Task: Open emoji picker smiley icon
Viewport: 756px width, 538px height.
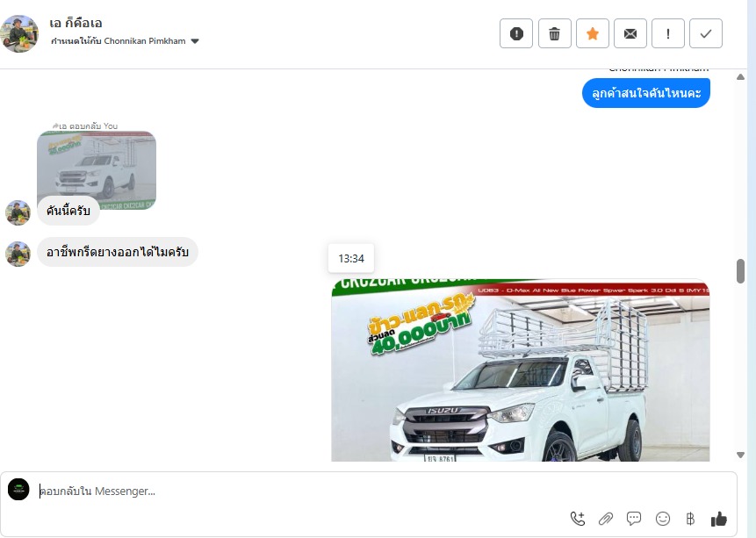Action: 663,519
